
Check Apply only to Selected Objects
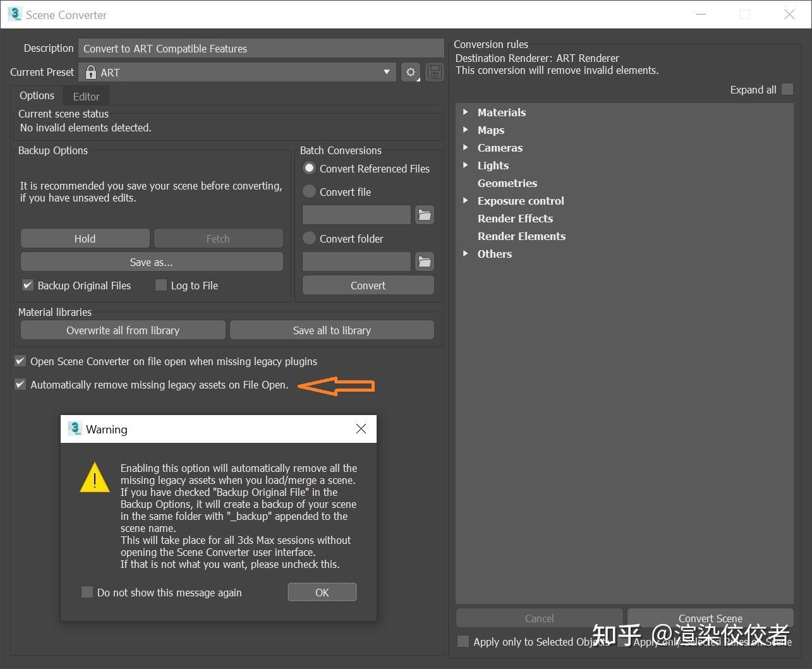click(463, 641)
